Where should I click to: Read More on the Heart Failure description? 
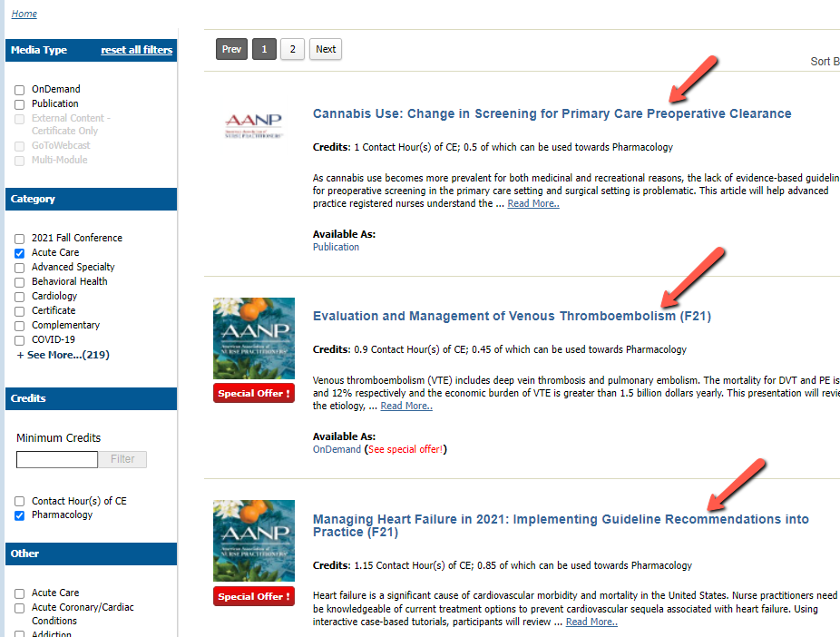tap(592, 622)
